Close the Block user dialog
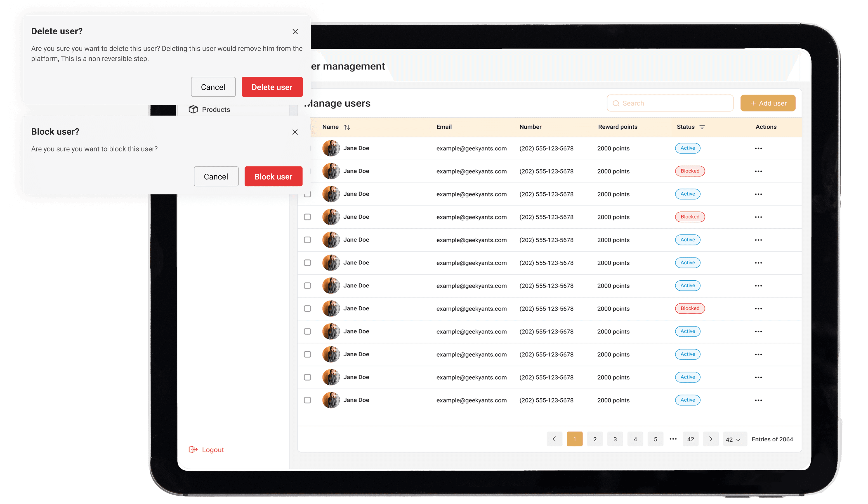Screen dimensions: 868x504 pos(295,132)
